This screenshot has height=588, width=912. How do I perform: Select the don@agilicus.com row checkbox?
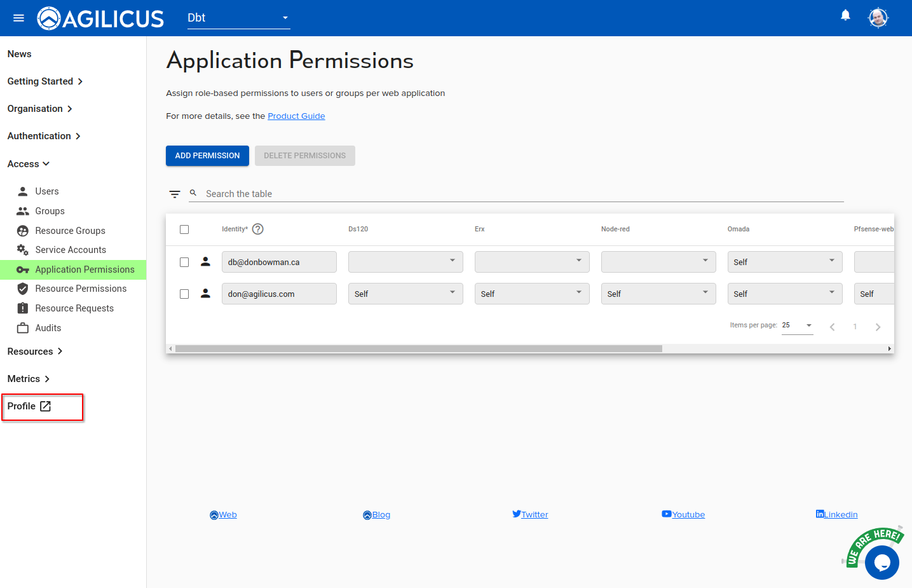pos(184,294)
